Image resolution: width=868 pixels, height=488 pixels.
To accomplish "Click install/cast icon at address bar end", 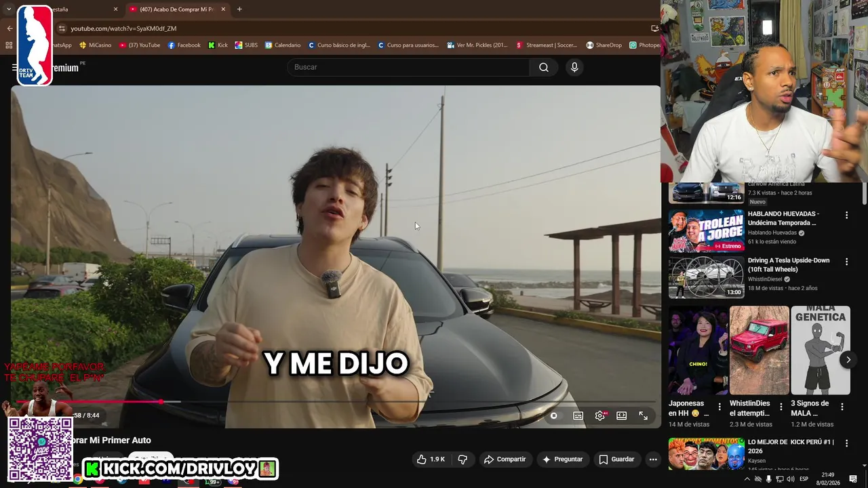I will (x=654, y=28).
